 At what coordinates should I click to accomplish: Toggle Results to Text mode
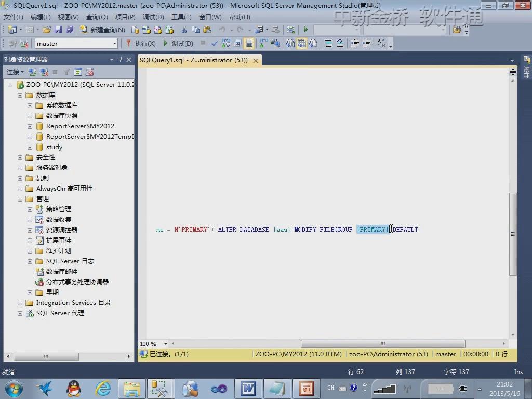pos(290,44)
